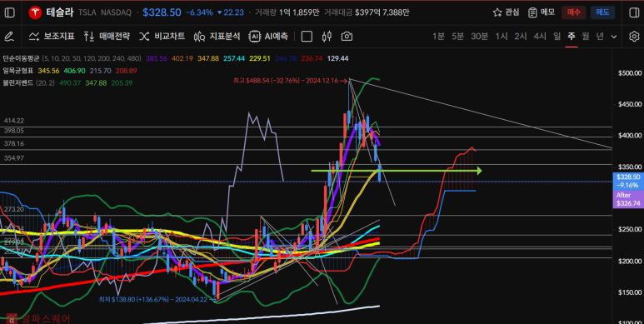The height and width of the screenshot is (324, 644).
Task: Open AI예측 prediction feature
Action: [x=268, y=37]
